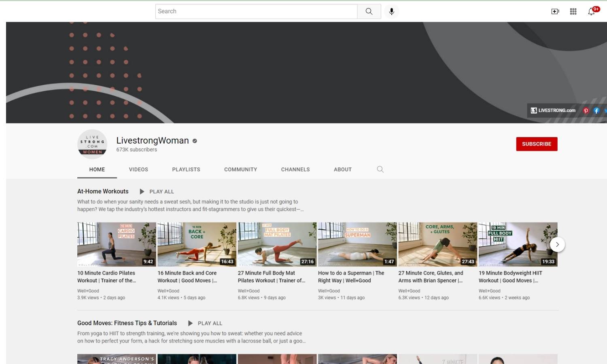Image resolution: width=607 pixels, height=364 pixels.
Task: Play all Good Moves videos
Action: coord(210,324)
